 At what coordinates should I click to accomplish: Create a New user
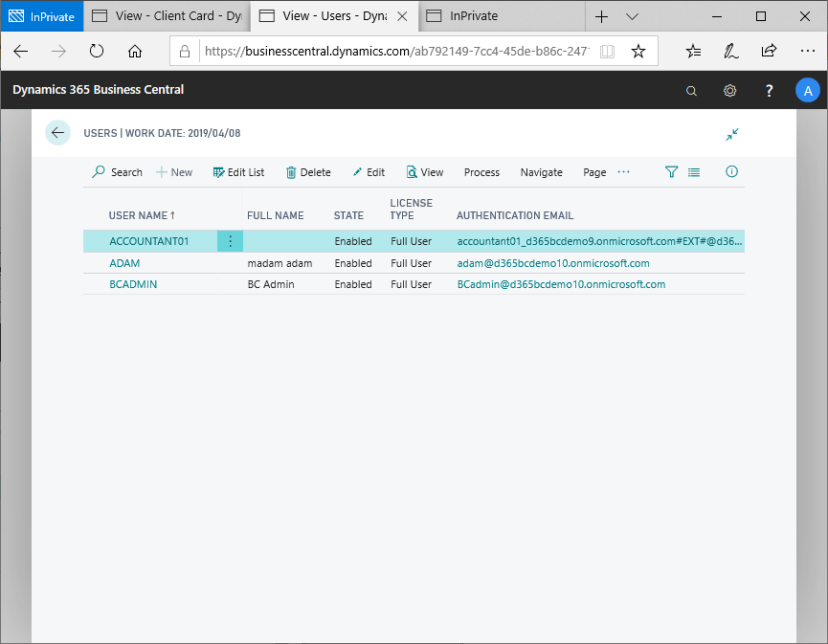pos(174,172)
